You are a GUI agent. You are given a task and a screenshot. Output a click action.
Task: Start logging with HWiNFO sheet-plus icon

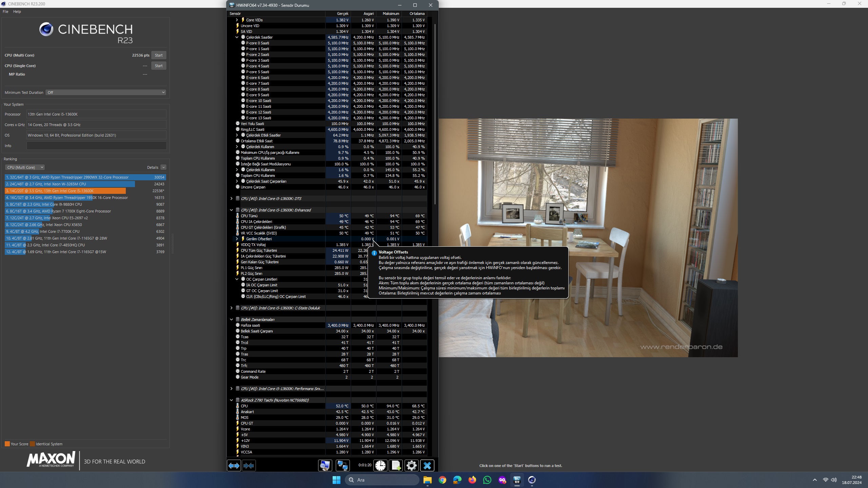pos(396,466)
